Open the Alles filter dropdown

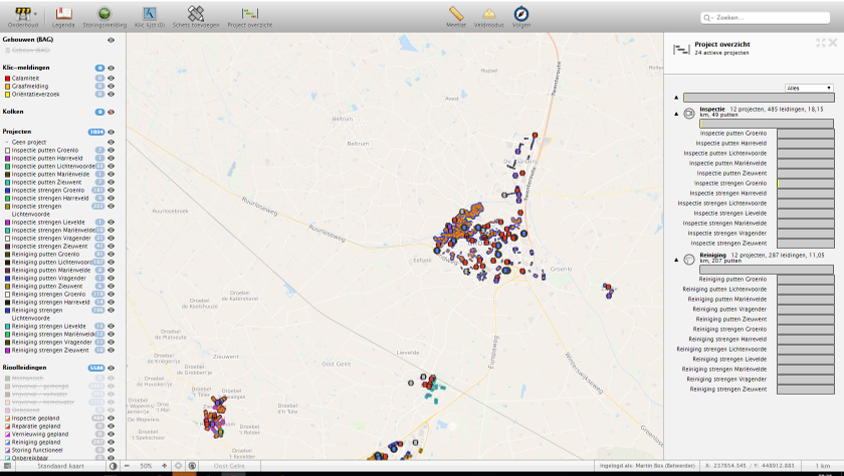[809, 88]
